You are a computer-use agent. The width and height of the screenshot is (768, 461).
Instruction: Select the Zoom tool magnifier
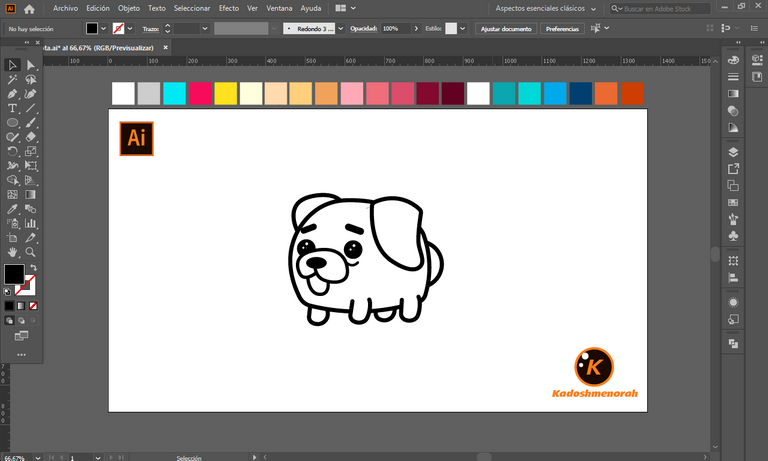[x=30, y=252]
